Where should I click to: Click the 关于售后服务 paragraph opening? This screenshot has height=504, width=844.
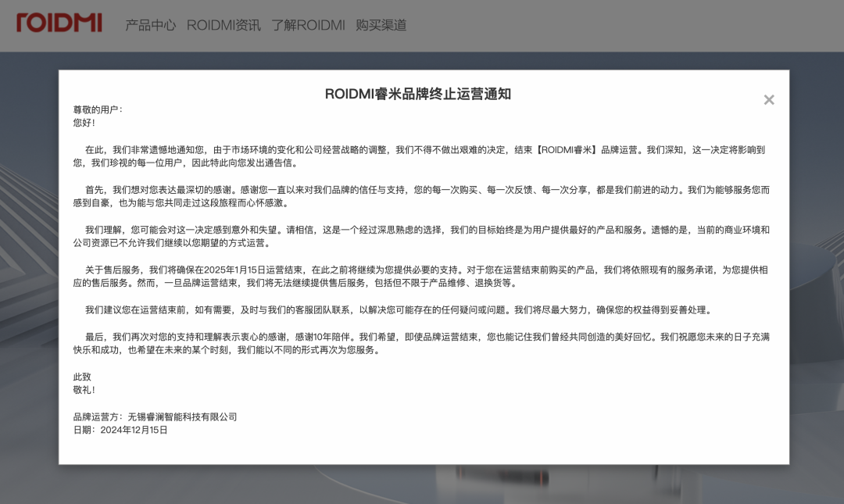116,270
